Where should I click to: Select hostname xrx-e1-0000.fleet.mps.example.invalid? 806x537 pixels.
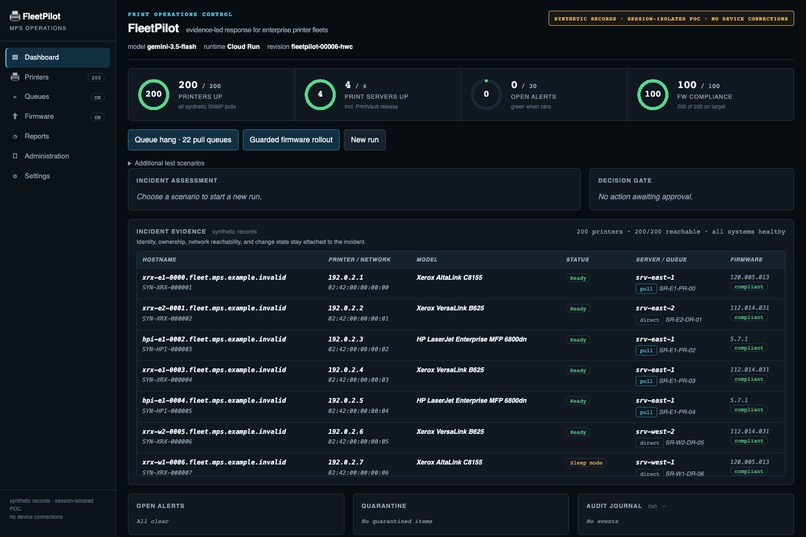[214, 277]
